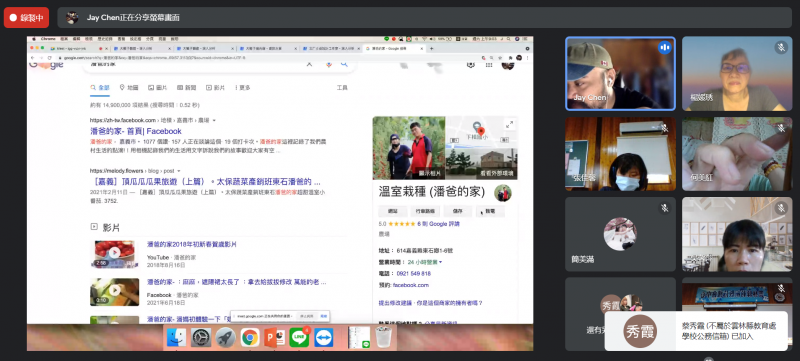This screenshot has width=800, height=361.
Task: Click the Google search magnifier icon
Action: pyautogui.click(x=344, y=64)
